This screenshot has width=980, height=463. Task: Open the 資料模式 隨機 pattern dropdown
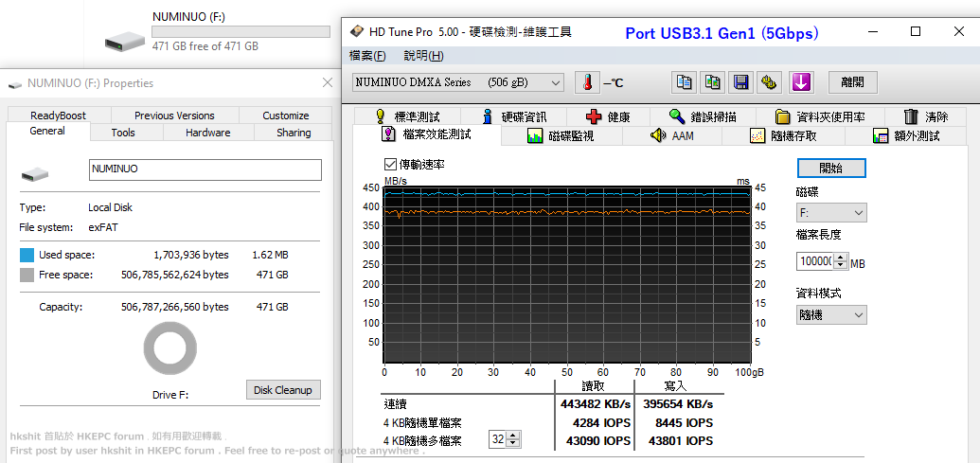(831, 315)
